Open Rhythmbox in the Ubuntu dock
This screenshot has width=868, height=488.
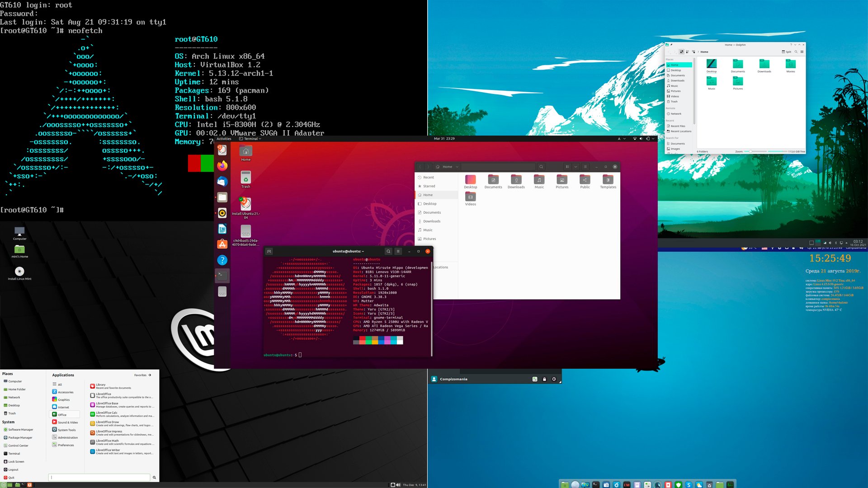tap(222, 213)
